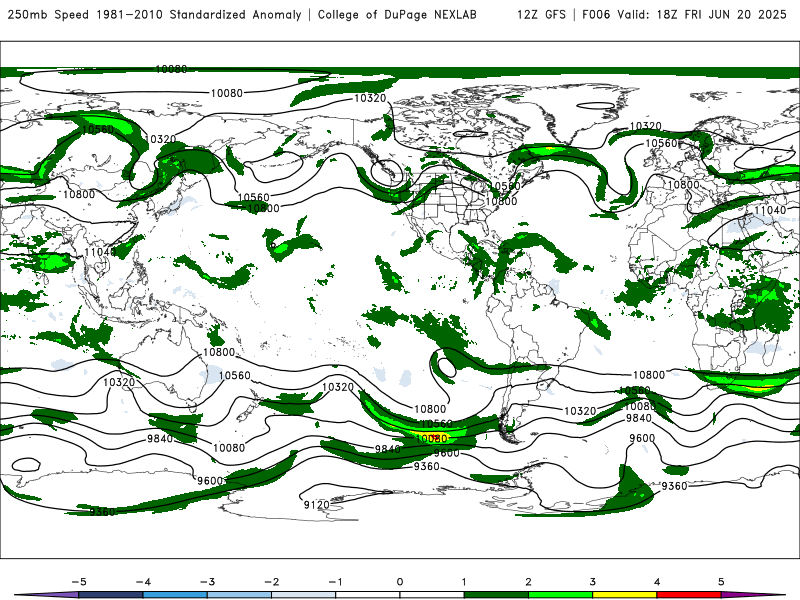Click the '250mb Speed 1981-2010 Standardized Anomaly' title
This screenshot has height=600, width=800.
pos(154,15)
